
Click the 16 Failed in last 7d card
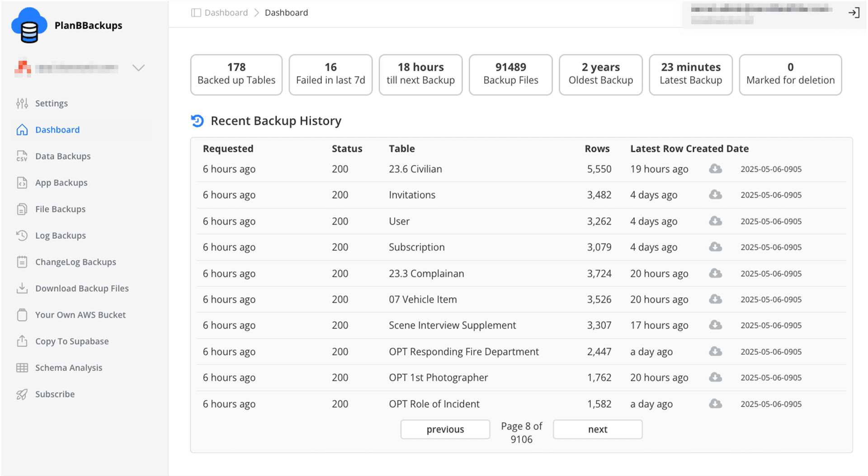click(330, 75)
